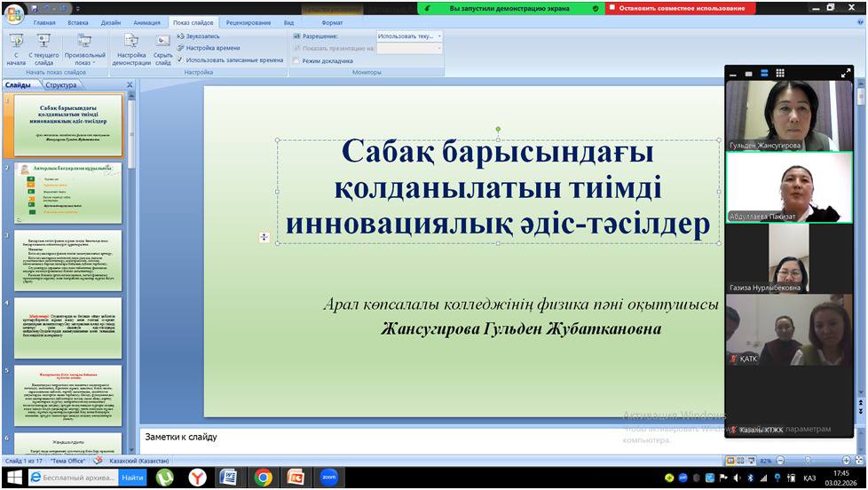Select the second slide thumbnail

click(x=68, y=193)
